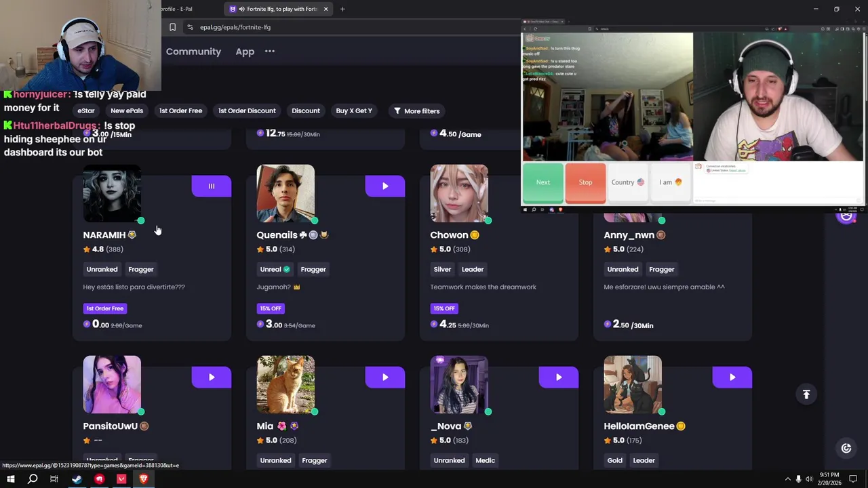Play _Nova's voice intro

coord(558,378)
